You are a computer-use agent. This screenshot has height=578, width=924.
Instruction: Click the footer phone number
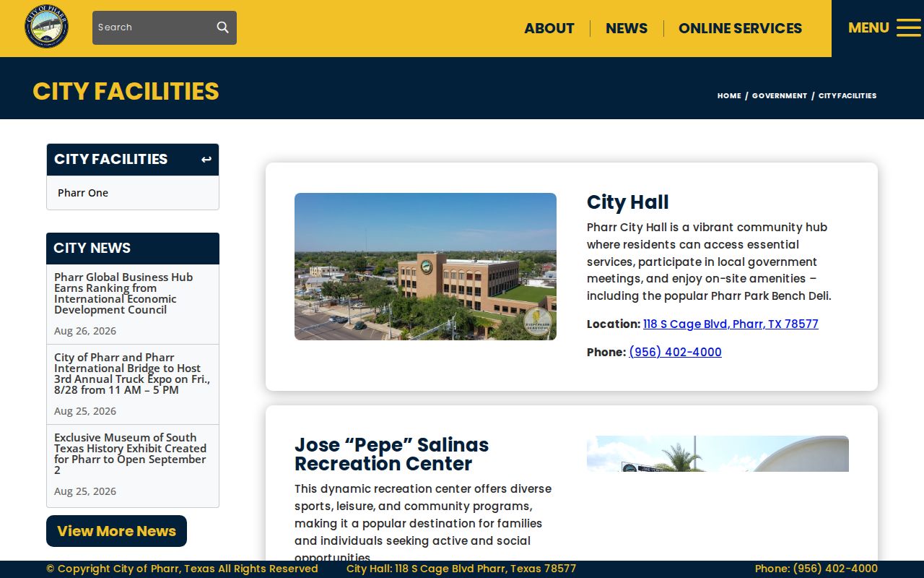[x=816, y=569]
